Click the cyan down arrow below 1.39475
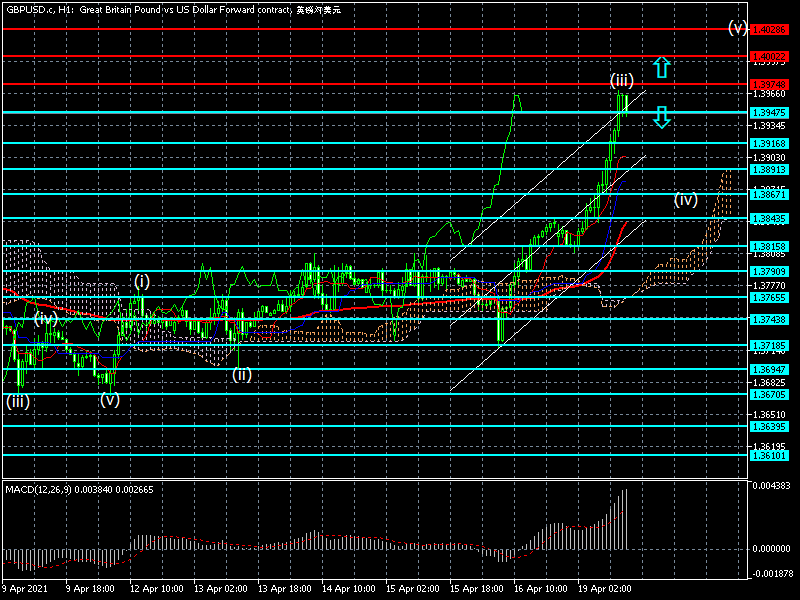This screenshot has width=800, height=600. (662, 117)
